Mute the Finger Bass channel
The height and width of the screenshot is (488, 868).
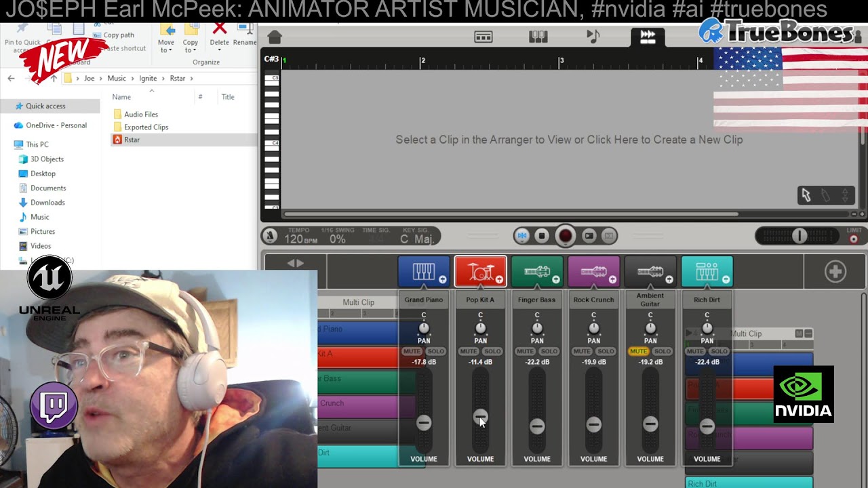pyautogui.click(x=526, y=351)
